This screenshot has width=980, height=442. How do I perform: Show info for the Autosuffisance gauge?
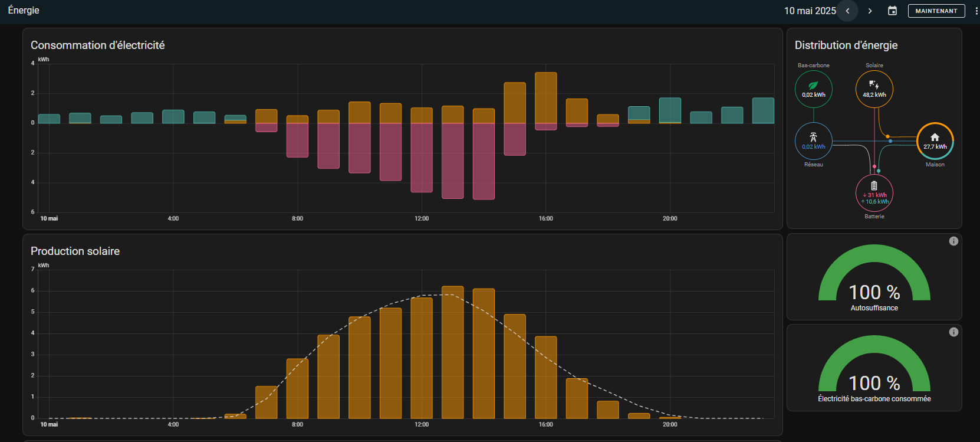point(953,241)
